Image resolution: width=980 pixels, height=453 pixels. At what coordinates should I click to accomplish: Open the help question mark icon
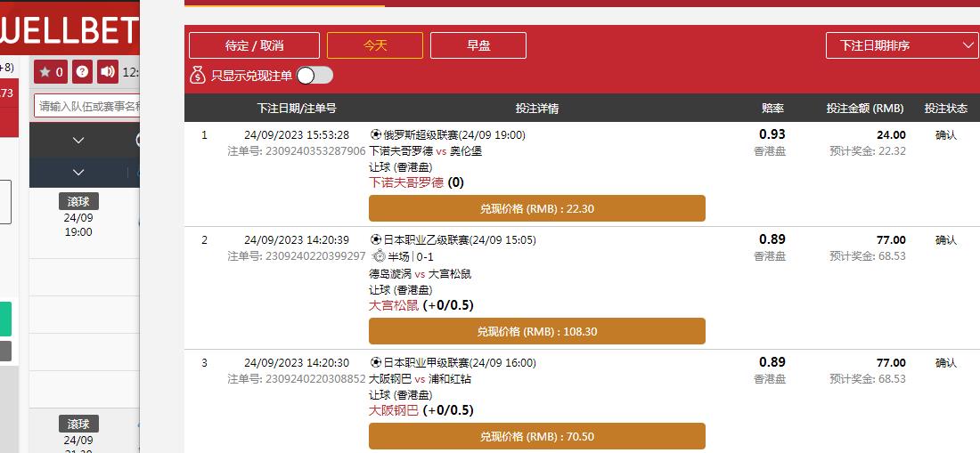click(83, 72)
